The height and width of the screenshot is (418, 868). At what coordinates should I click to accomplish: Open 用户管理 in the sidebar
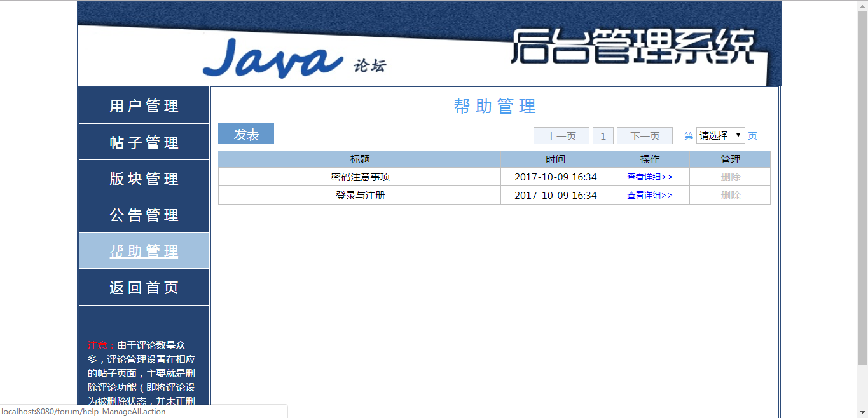(144, 105)
